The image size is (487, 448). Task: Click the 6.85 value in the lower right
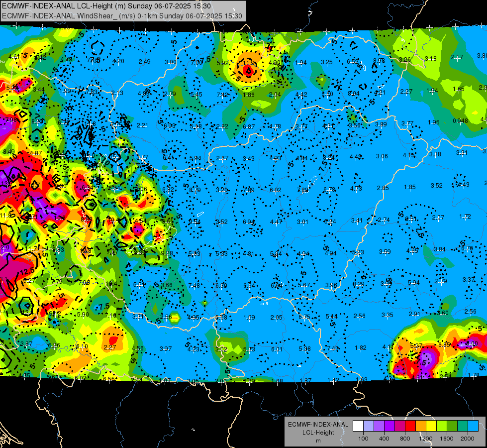tap(444, 344)
